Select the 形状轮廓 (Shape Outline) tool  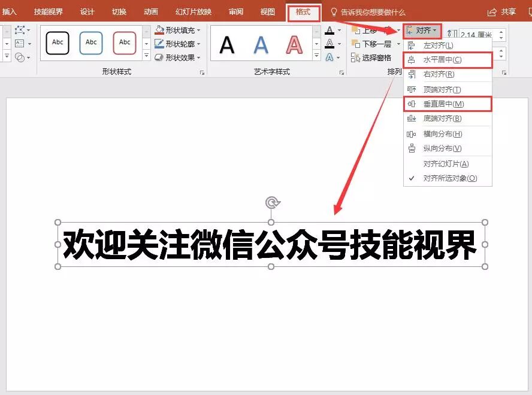[x=177, y=43]
